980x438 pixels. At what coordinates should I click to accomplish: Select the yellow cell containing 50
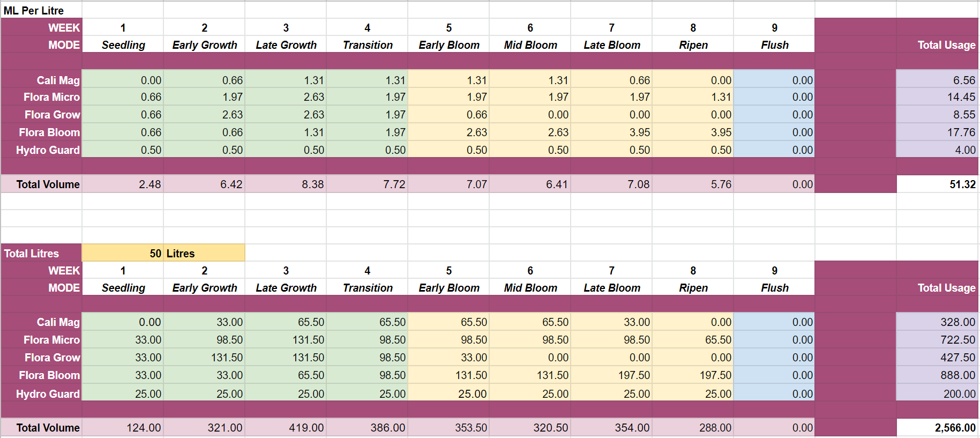(x=123, y=253)
